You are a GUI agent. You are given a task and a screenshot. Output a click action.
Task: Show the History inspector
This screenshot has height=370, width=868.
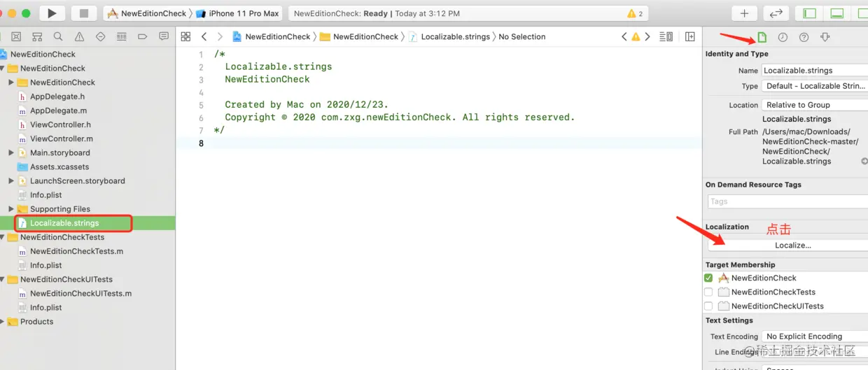click(783, 37)
